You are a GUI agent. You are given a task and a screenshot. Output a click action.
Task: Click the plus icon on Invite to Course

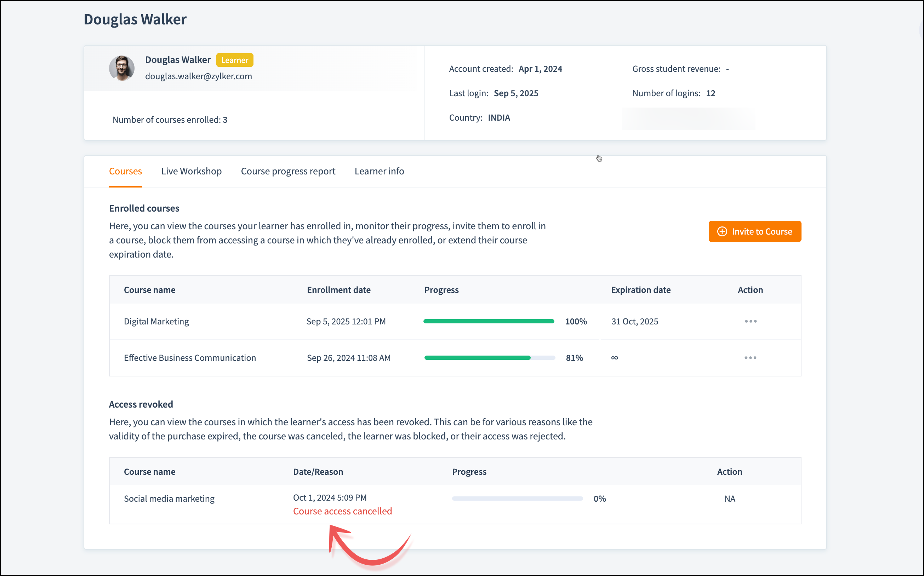[x=721, y=232]
